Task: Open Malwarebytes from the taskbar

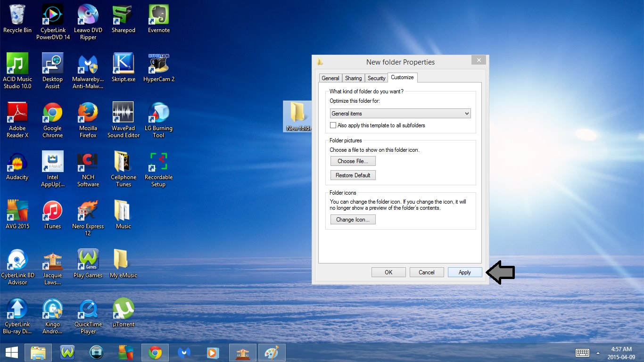Action: click(x=184, y=353)
